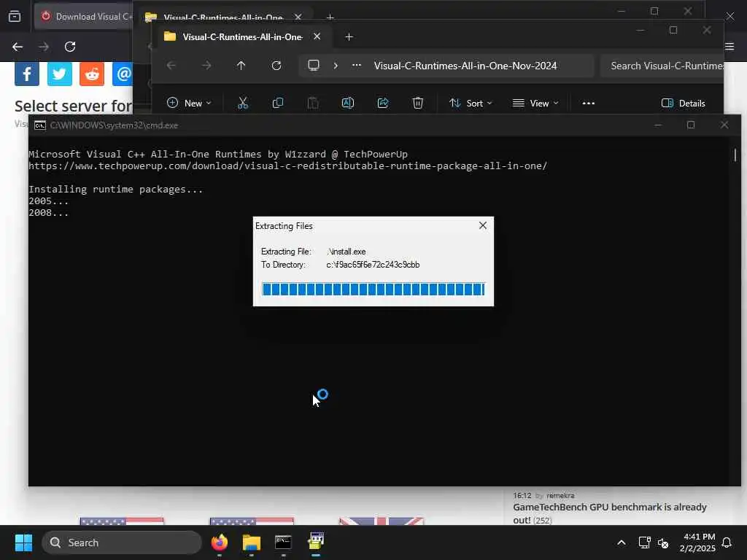Click the installer icon in the taskbar
The height and width of the screenshot is (560, 747).
(315, 542)
